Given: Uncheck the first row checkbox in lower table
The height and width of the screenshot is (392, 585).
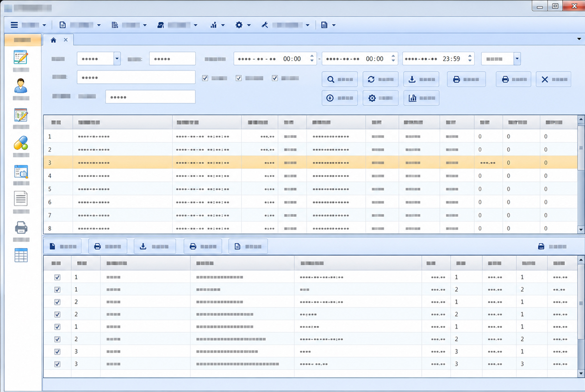Looking at the screenshot, I should pos(57,277).
